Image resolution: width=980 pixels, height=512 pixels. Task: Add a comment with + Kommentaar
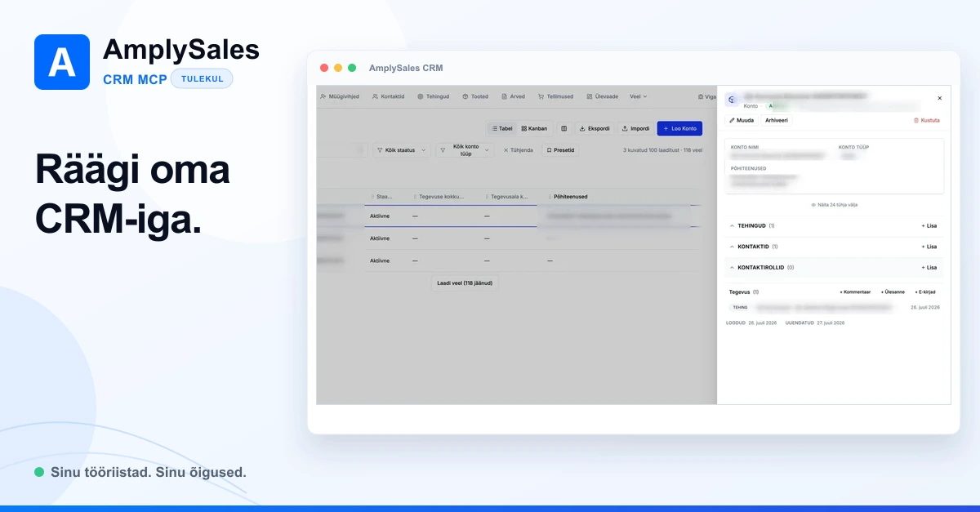[x=855, y=292]
